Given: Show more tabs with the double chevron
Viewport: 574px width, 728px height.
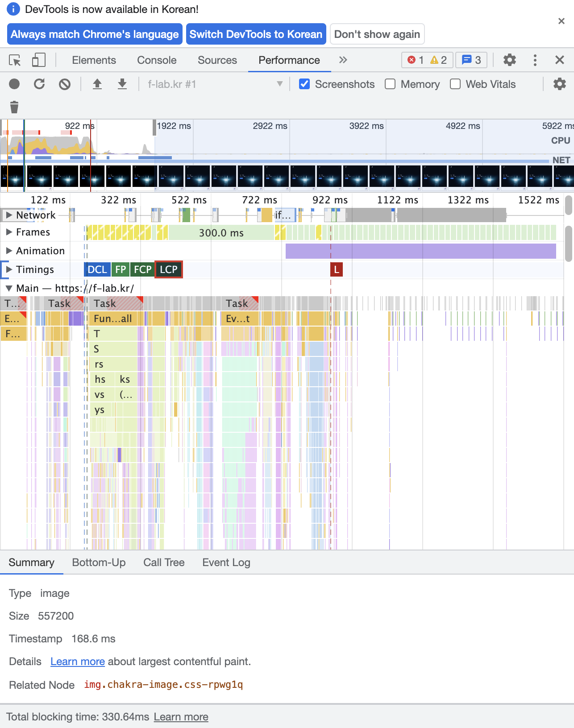Looking at the screenshot, I should (343, 60).
